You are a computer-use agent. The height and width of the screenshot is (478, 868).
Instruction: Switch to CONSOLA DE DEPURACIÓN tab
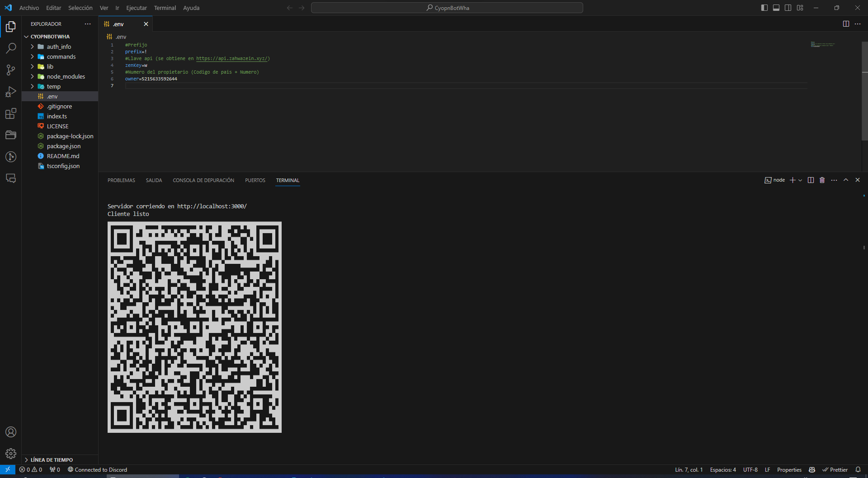pos(203,180)
